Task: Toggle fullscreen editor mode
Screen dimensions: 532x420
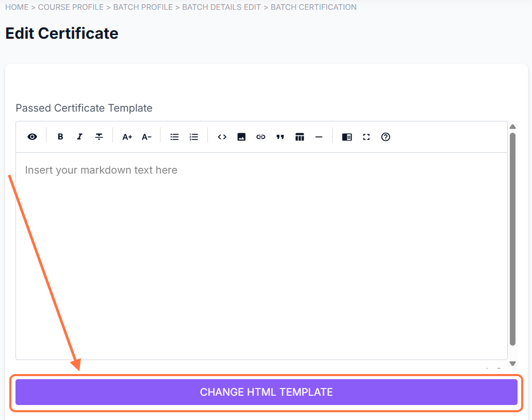Action: [x=366, y=137]
